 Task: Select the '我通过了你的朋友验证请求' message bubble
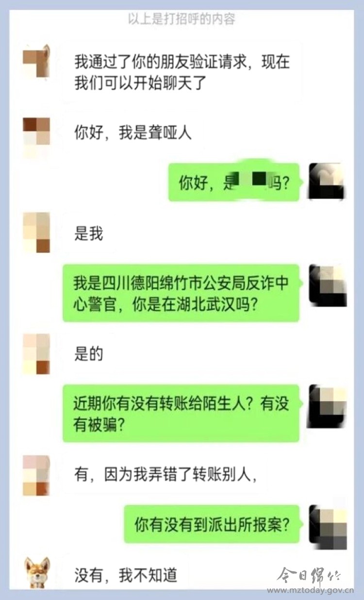tap(182, 72)
